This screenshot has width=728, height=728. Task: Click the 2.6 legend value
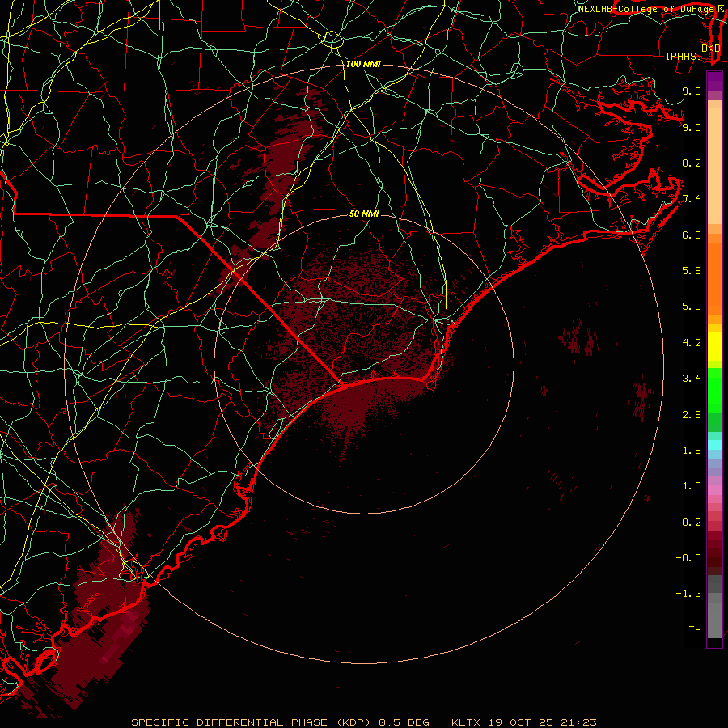(692, 415)
